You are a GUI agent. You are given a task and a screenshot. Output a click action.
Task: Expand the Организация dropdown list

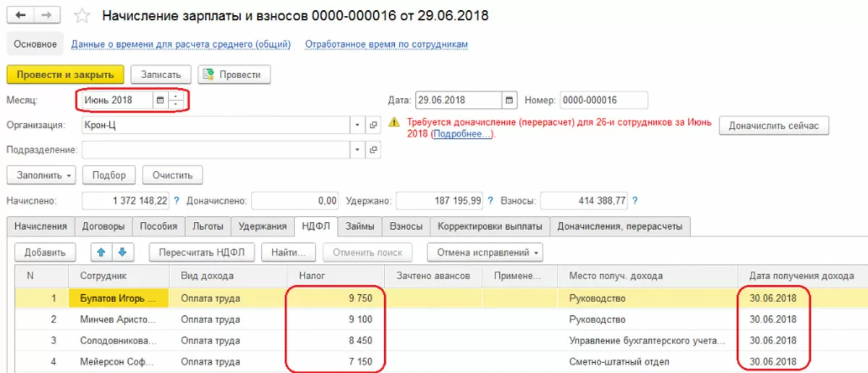pyautogui.click(x=358, y=125)
